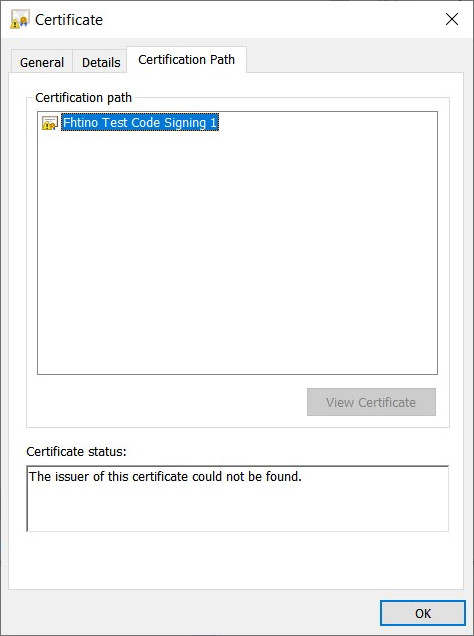Select the Certification Path tab
The image size is (474, 636).
click(x=187, y=60)
